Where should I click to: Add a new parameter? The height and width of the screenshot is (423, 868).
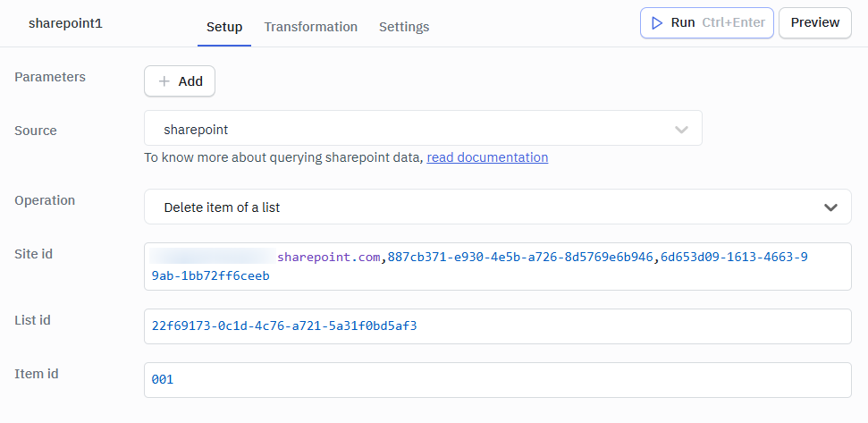tap(180, 81)
